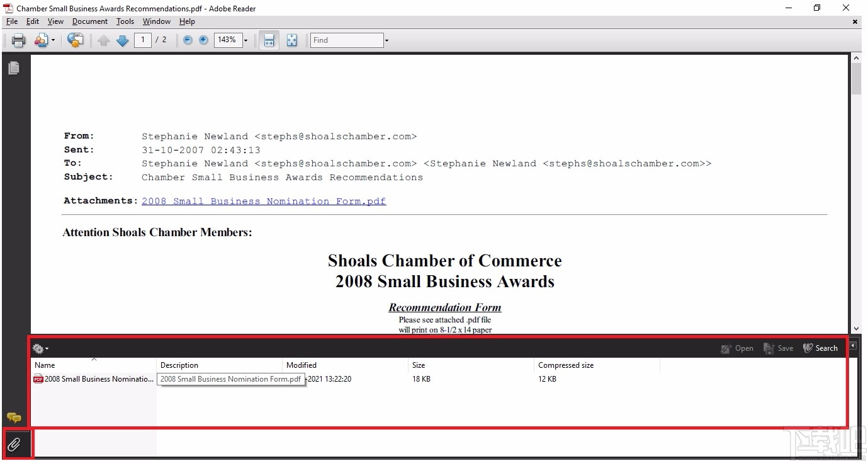Open the Find options dropdown arrow
The image size is (868, 461).
pos(386,40)
